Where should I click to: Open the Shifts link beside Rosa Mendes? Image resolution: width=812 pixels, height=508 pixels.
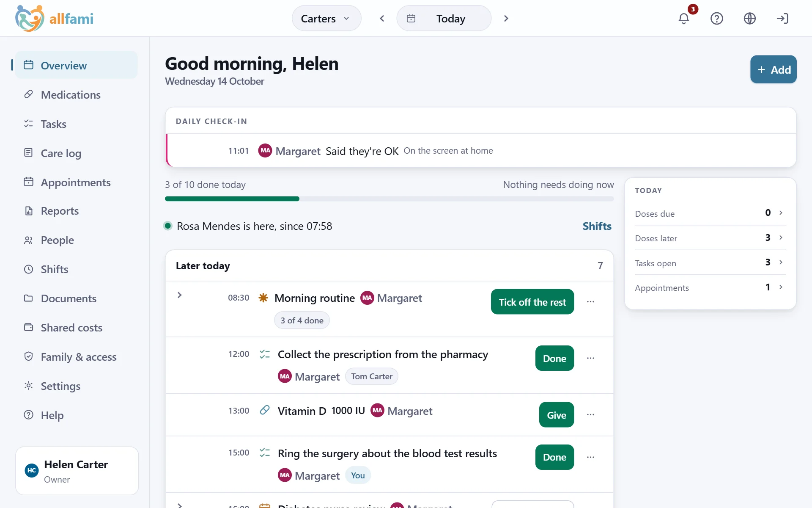pos(597,226)
